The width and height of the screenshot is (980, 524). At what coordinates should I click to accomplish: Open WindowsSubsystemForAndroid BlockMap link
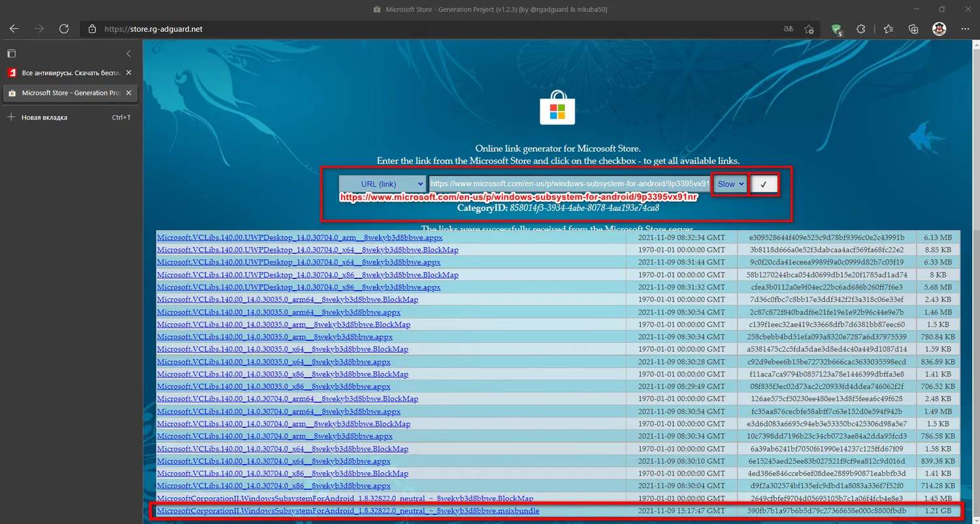(x=346, y=499)
